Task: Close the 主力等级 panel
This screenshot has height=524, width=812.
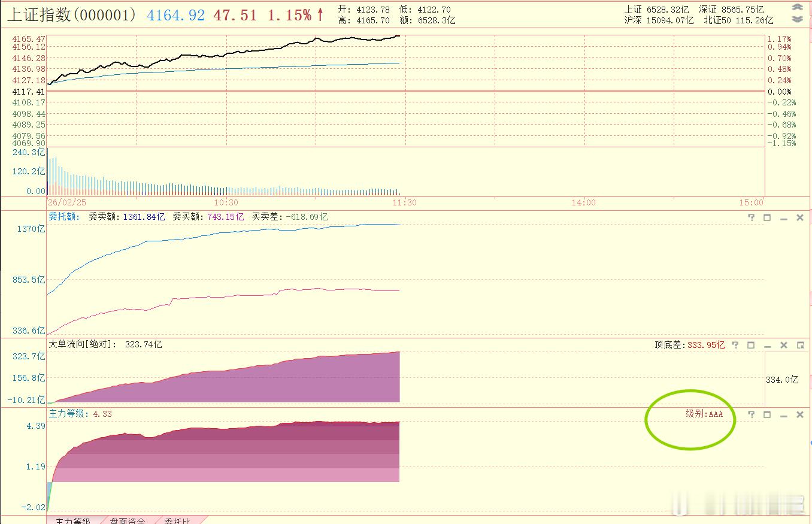Action: pyautogui.click(x=799, y=414)
